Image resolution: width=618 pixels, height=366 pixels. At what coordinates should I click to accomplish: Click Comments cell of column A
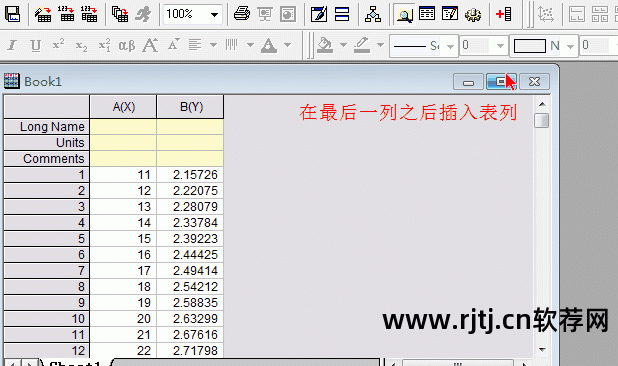tap(123, 158)
